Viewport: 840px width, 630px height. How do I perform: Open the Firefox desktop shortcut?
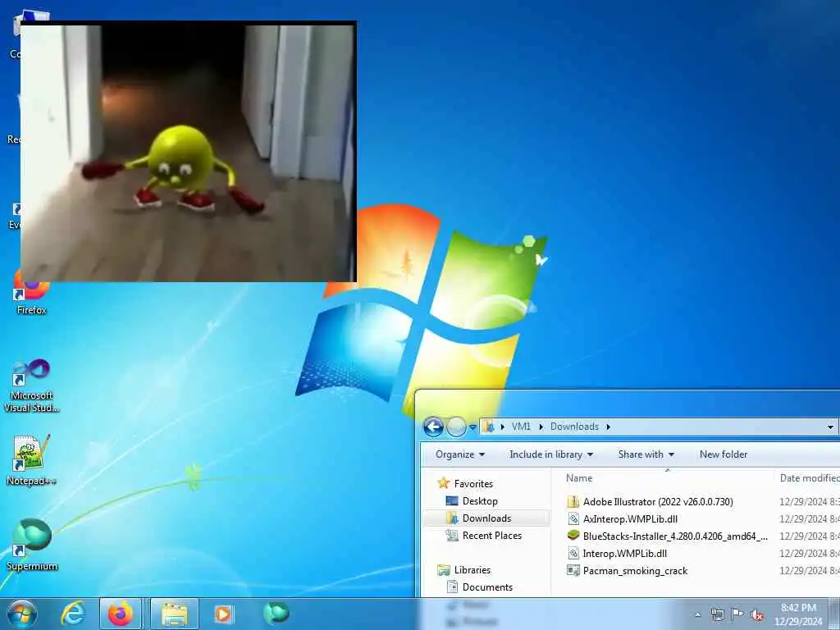31,293
